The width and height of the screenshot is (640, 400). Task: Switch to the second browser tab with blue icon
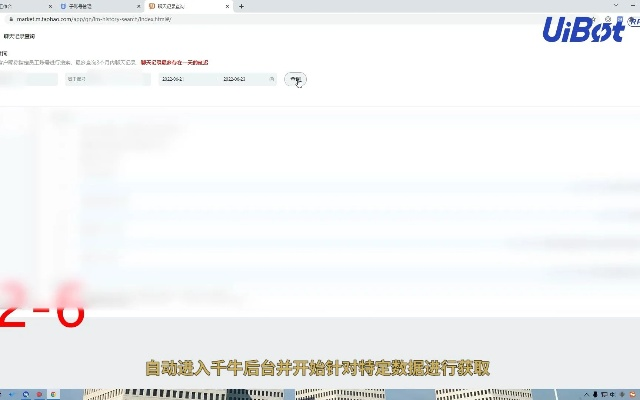(100, 7)
